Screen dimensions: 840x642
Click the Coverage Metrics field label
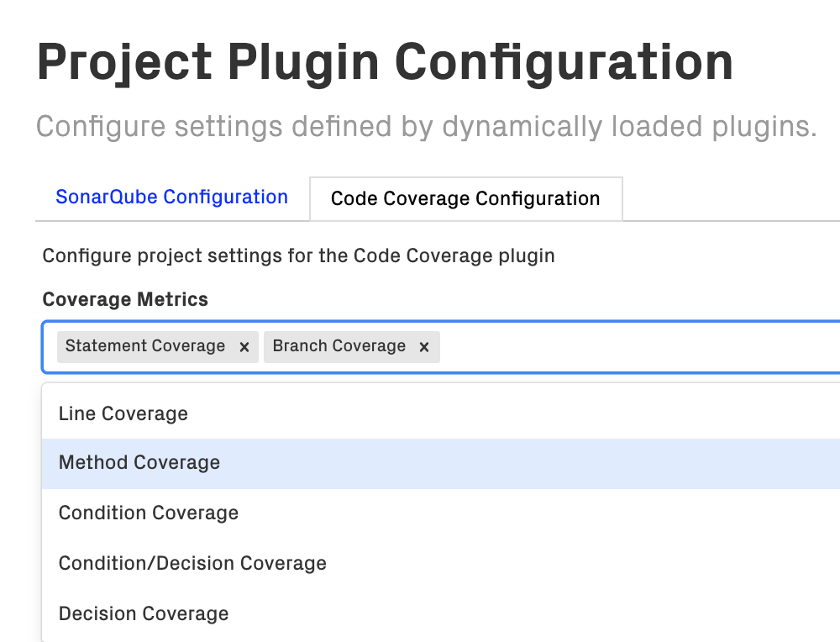tap(125, 300)
